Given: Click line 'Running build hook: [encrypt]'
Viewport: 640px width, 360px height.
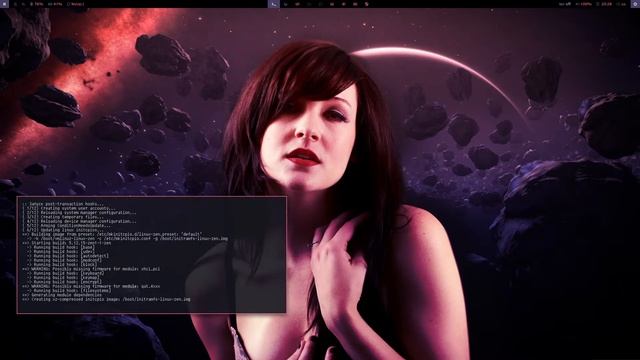Looking at the screenshot, I should 64,282.
